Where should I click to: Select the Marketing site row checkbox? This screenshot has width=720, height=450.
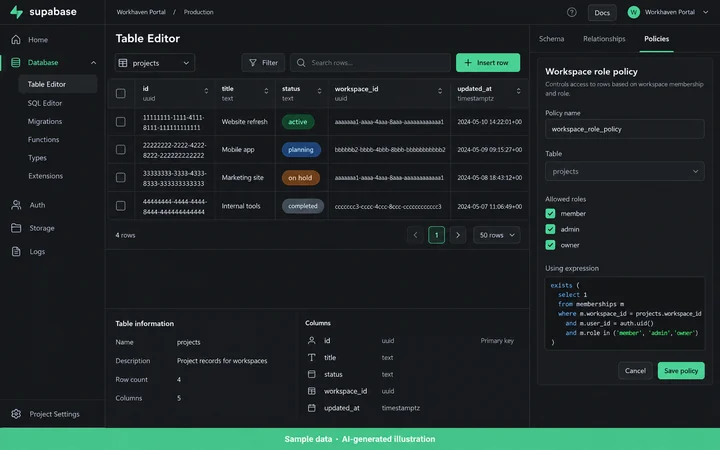click(121, 177)
